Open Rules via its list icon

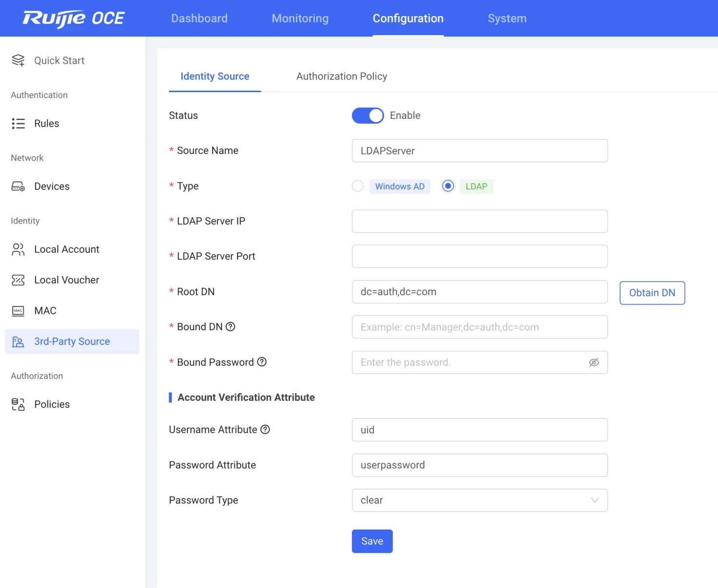(18, 123)
